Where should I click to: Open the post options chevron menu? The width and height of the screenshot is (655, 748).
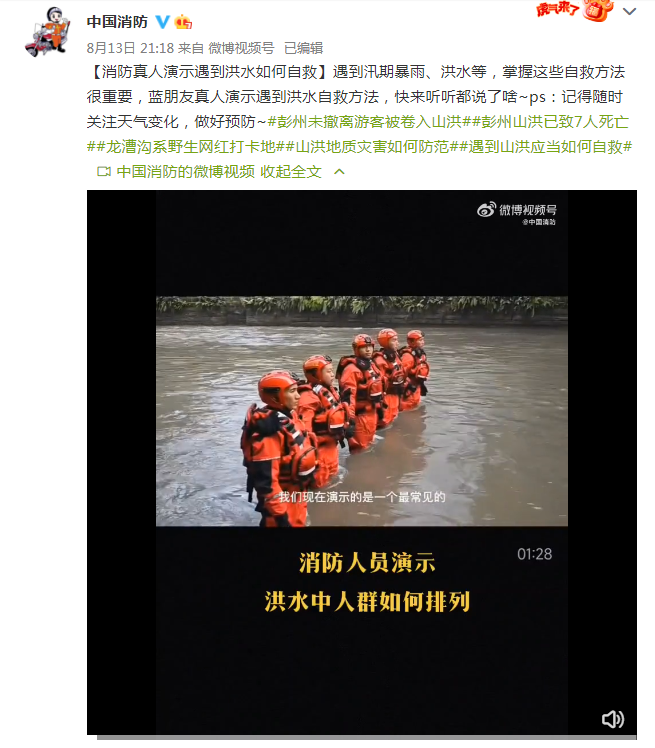click(x=630, y=11)
